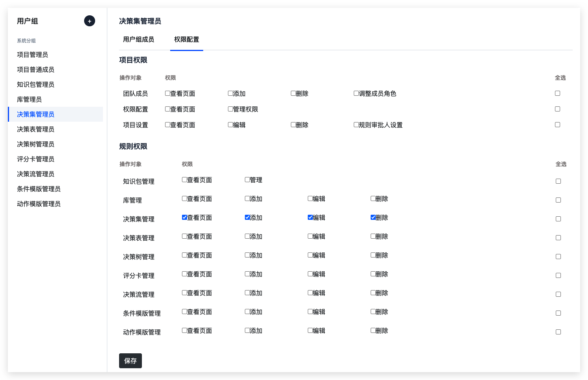Enable 查看页面 for 团队成员

pyautogui.click(x=168, y=93)
